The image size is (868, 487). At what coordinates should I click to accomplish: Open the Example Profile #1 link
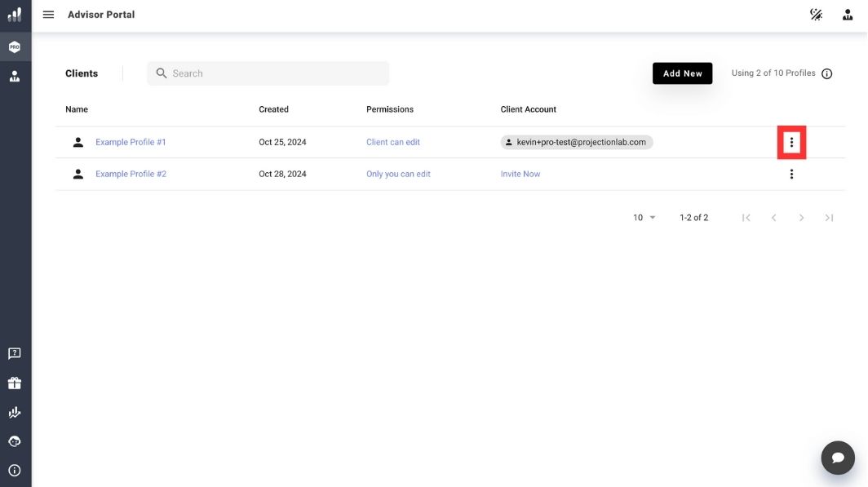[x=131, y=142]
